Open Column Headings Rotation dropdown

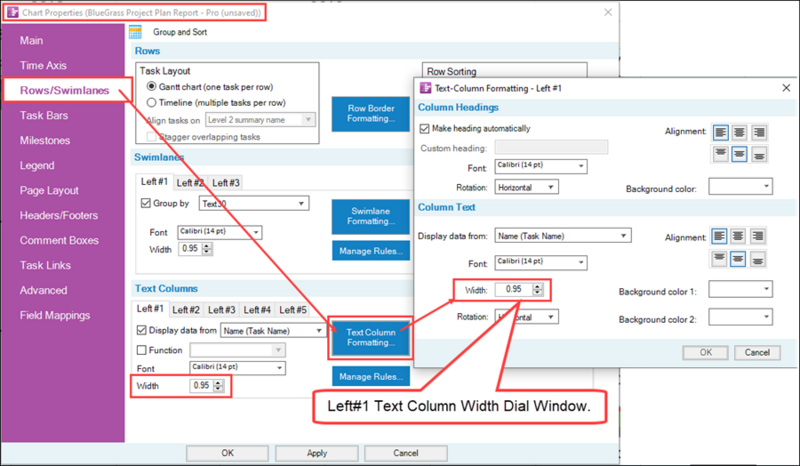click(527, 187)
